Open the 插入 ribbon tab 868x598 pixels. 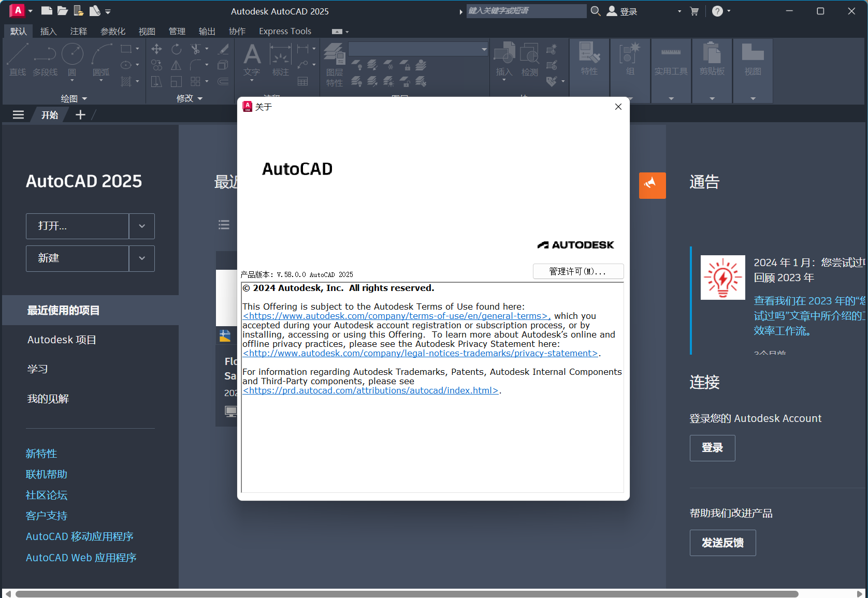point(48,32)
